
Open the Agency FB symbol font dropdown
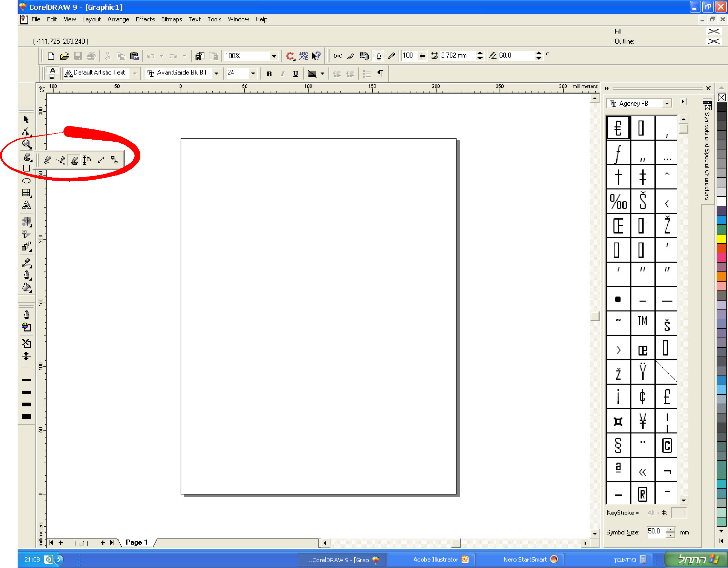[x=667, y=103]
